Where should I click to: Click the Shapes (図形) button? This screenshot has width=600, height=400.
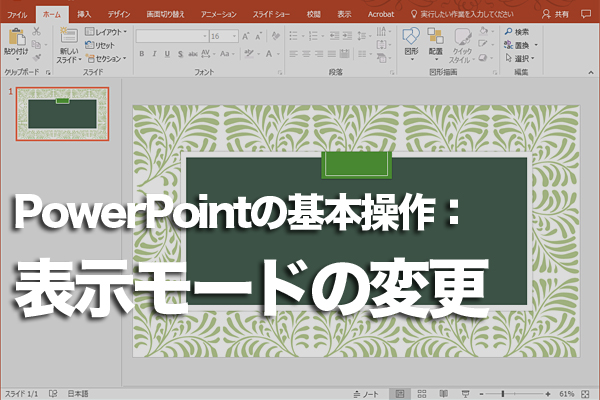(x=411, y=44)
